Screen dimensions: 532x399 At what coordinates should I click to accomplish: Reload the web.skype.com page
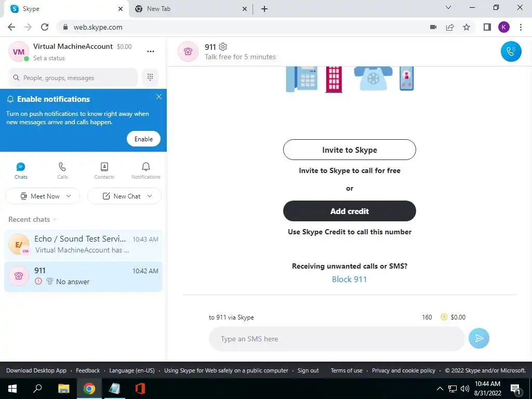[45, 27]
